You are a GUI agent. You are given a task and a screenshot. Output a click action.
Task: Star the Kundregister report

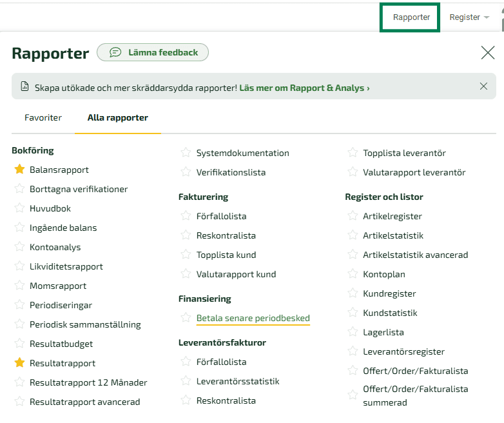pyautogui.click(x=353, y=293)
